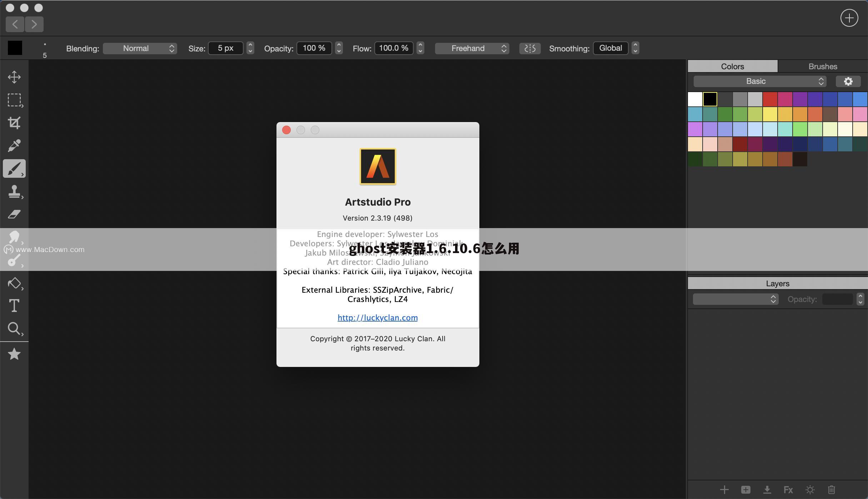Image resolution: width=868 pixels, height=499 pixels.
Task: Pick the yellow swatch in second row
Action: (x=770, y=114)
